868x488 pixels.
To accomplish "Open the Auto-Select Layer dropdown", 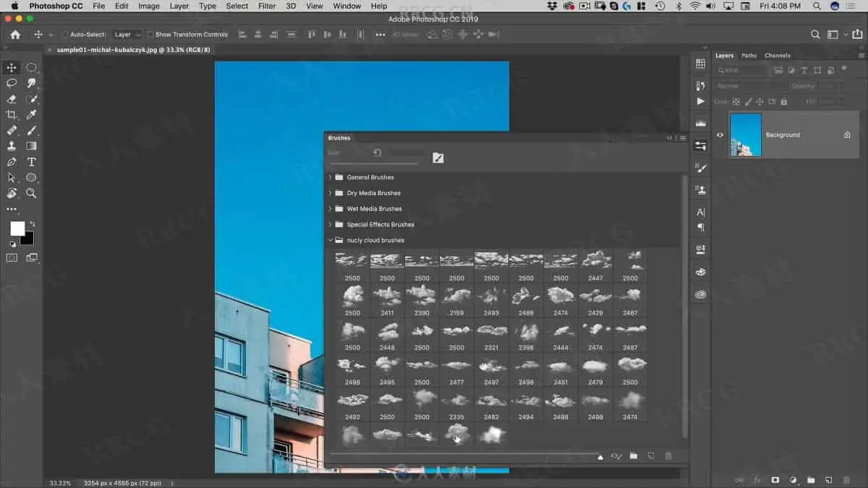I will [x=128, y=35].
